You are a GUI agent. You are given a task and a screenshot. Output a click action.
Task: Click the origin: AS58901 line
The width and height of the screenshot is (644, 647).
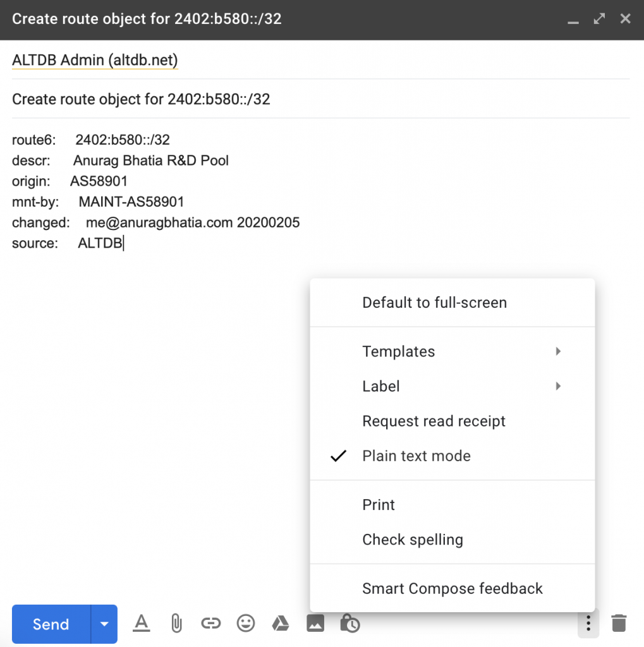pos(70,181)
